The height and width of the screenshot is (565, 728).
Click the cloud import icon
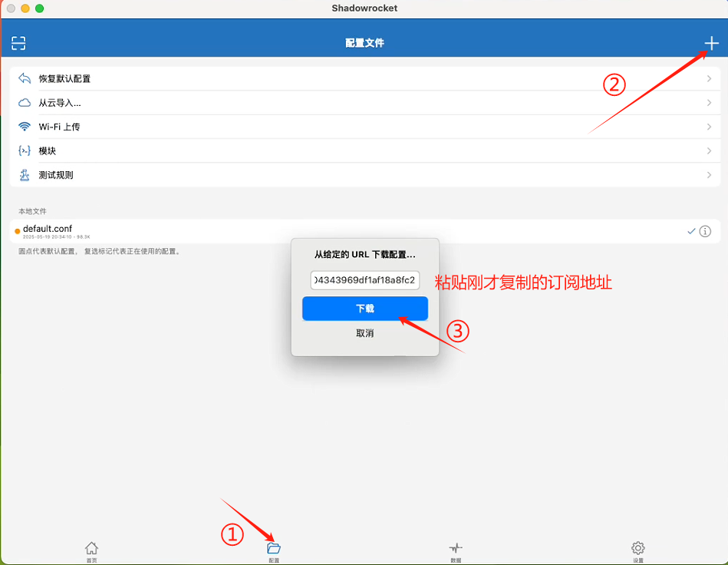coord(24,102)
